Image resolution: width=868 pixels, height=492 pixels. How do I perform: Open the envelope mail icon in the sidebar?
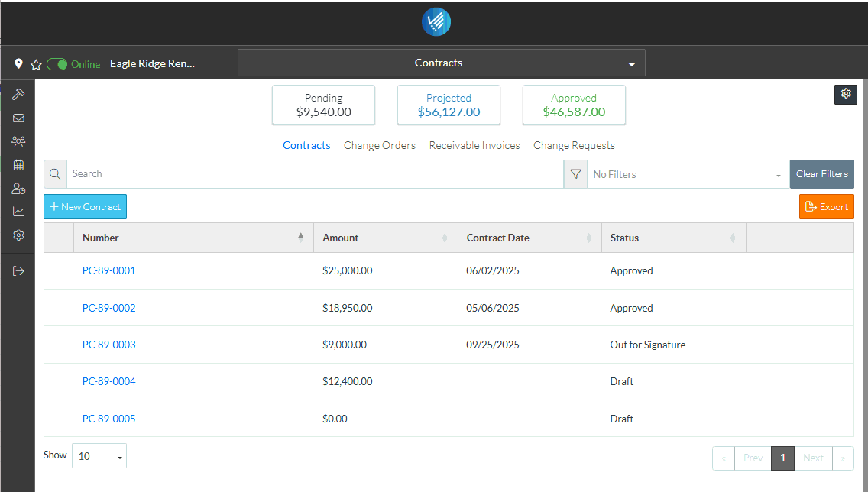click(x=18, y=118)
